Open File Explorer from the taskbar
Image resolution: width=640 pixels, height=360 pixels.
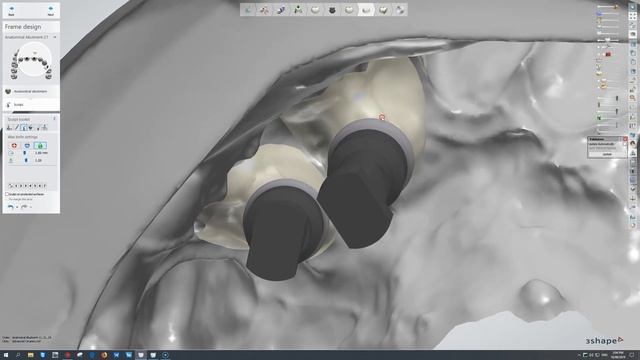pyautogui.click(x=31, y=355)
